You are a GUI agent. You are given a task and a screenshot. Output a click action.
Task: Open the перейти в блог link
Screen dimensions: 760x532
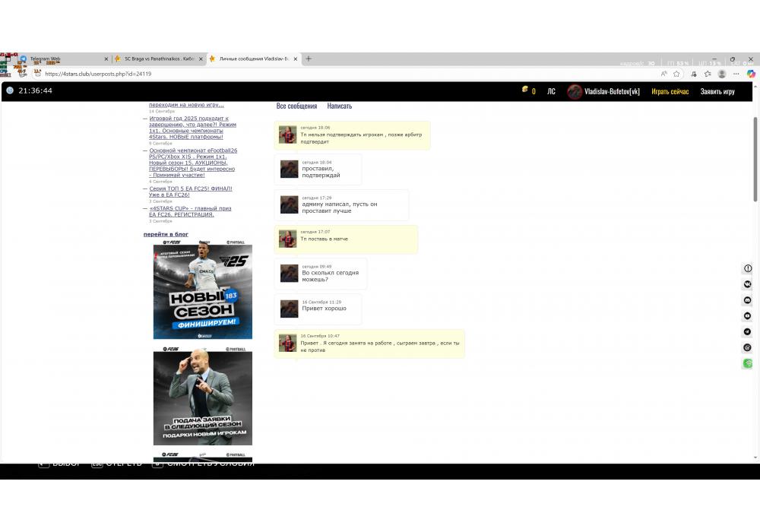pos(166,234)
